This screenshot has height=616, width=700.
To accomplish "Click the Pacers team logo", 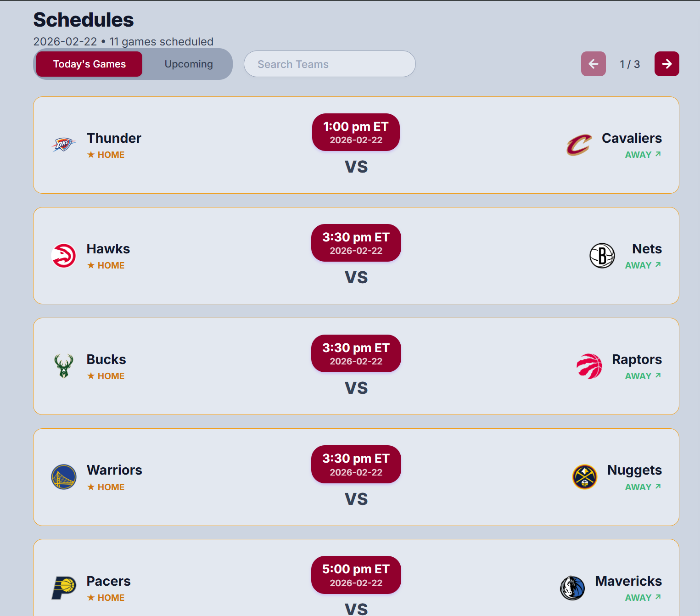I will 64,588.
